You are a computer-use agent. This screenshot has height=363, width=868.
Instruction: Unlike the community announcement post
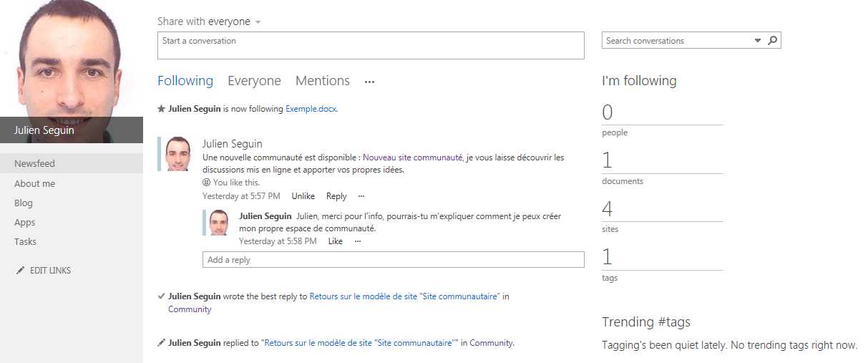(303, 196)
